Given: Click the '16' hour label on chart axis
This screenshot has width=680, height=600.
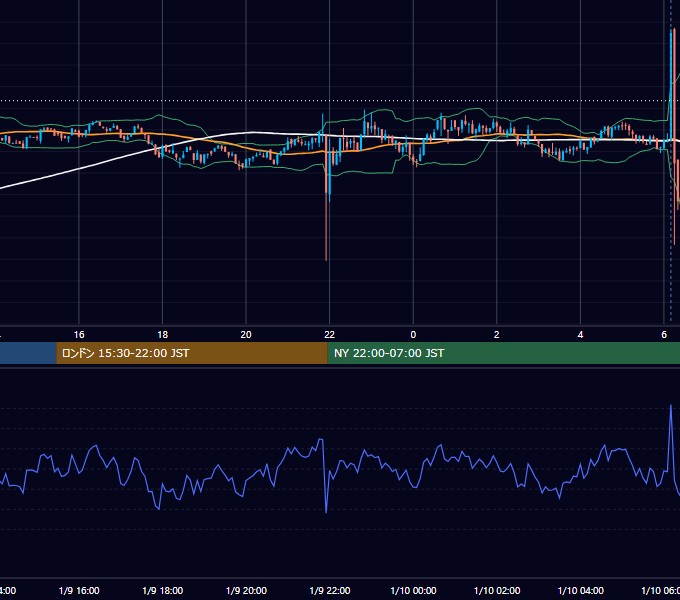Looking at the screenshot, I should [x=79, y=335].
